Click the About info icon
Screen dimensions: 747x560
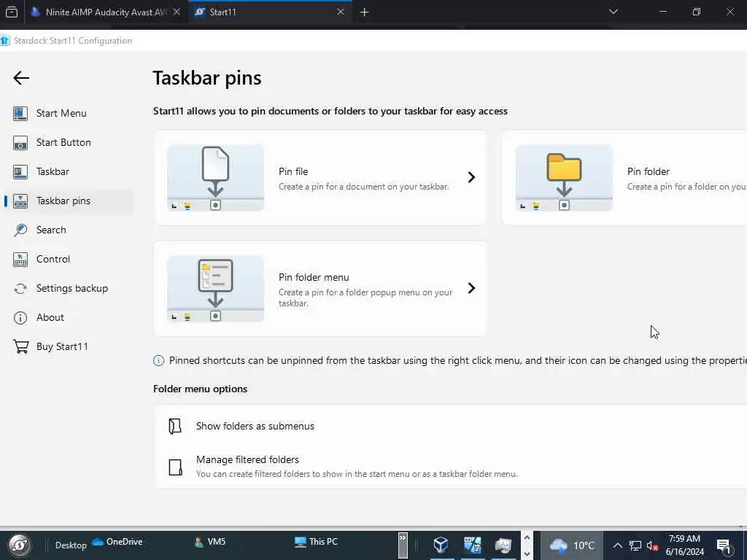pyautogui.click(x=20, y=318)
